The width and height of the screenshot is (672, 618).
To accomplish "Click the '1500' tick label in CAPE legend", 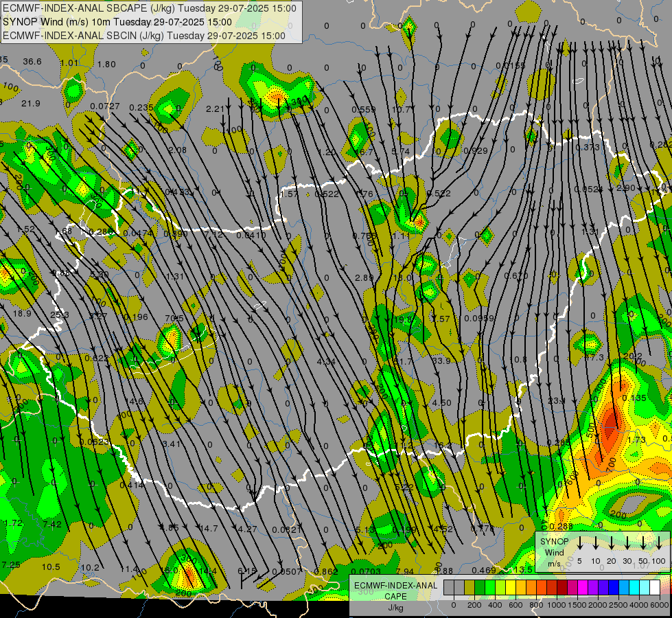I will pyautogui.click(x=577, y=605).
